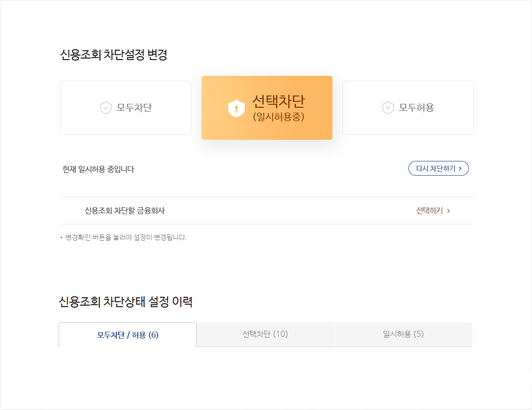Click the shield checkmark icon for 모두차단
This screenshot has height=410, width=532.
(106, 108)
